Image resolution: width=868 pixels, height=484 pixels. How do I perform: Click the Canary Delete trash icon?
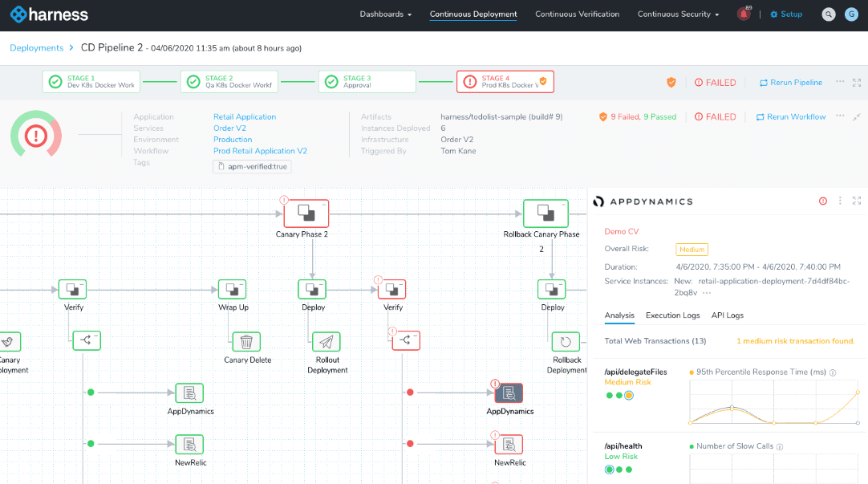point(246,342)
